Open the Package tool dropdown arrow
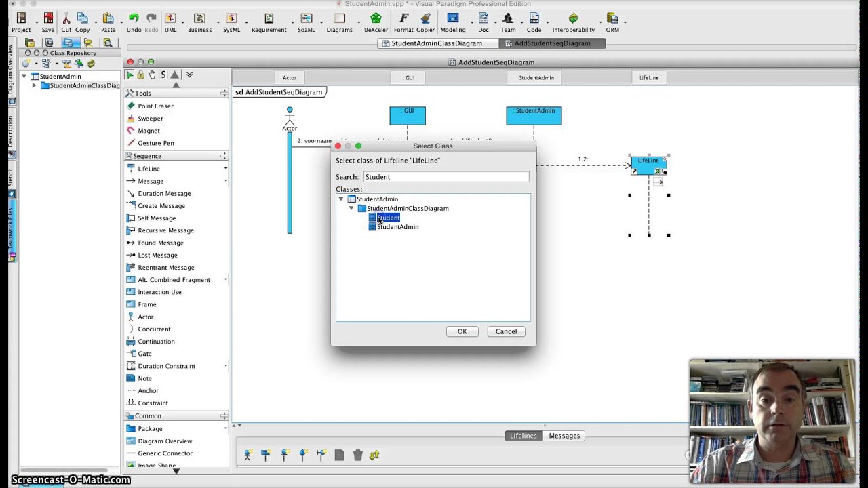The image size is (868, 488). (x=226, y=428)
